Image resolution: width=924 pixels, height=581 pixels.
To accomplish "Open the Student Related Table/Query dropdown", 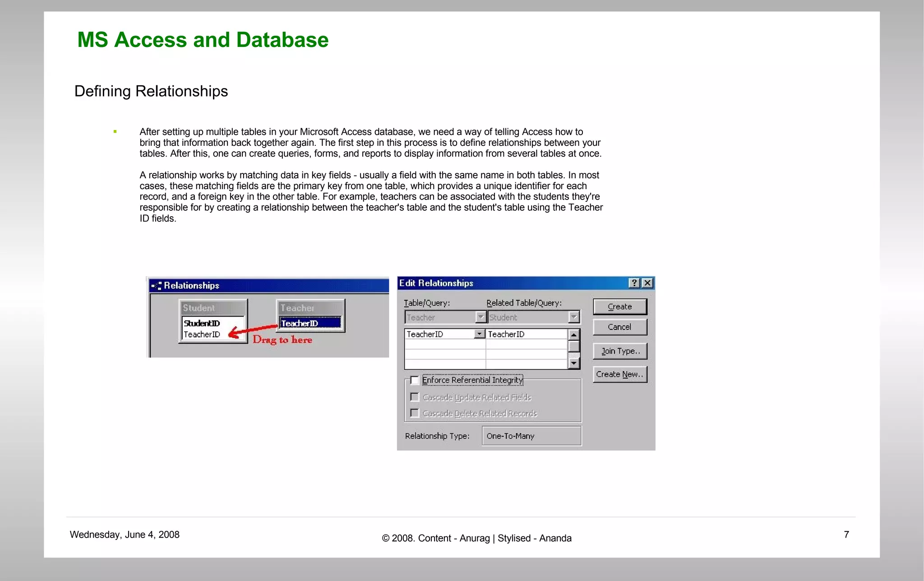I will point(573,317).
